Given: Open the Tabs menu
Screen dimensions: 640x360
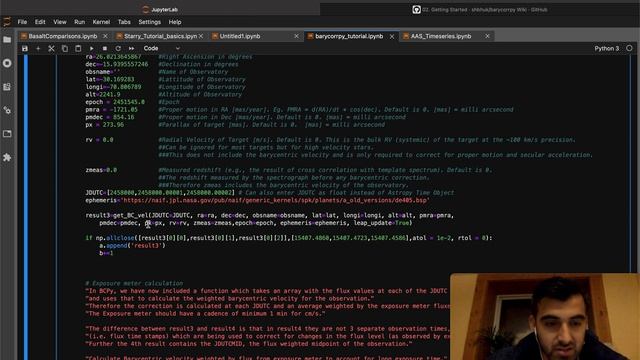Looking at the screenshot, I should click(124, 22).
